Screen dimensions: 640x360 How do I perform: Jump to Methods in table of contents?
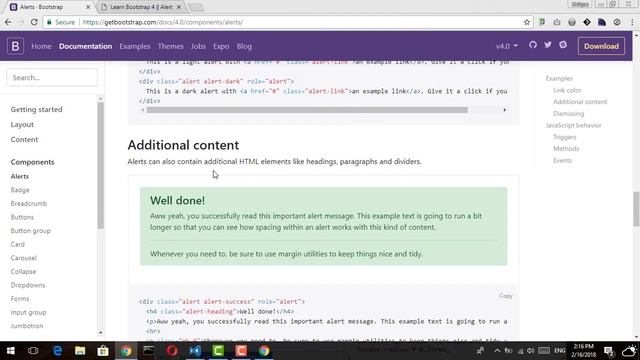click(566, 149)
